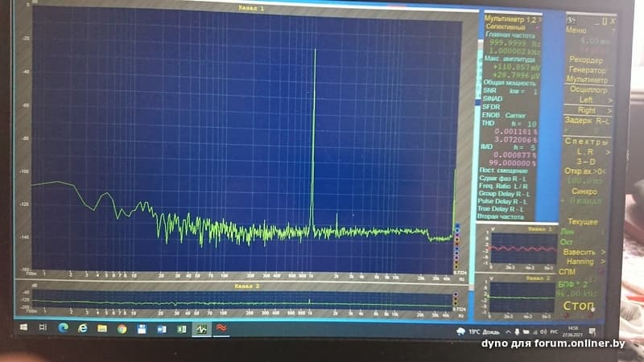Select the Синхро option
The image size is (644, 362).
584,191
